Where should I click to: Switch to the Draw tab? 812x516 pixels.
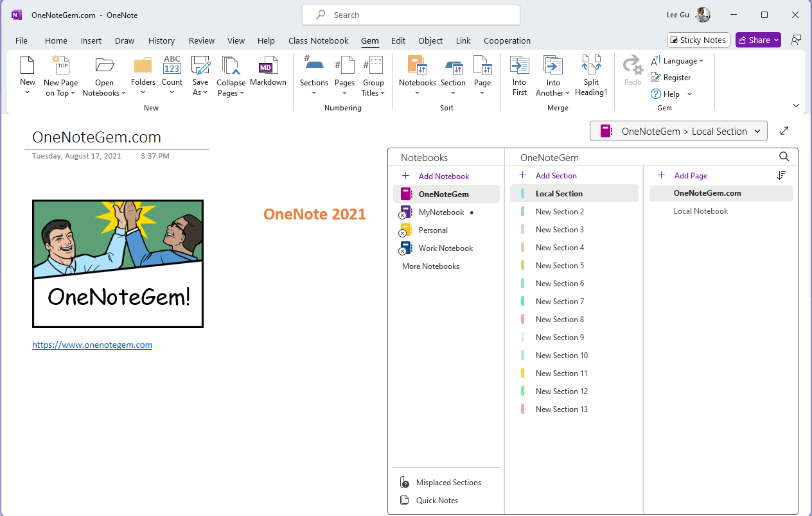pos(125,40)
